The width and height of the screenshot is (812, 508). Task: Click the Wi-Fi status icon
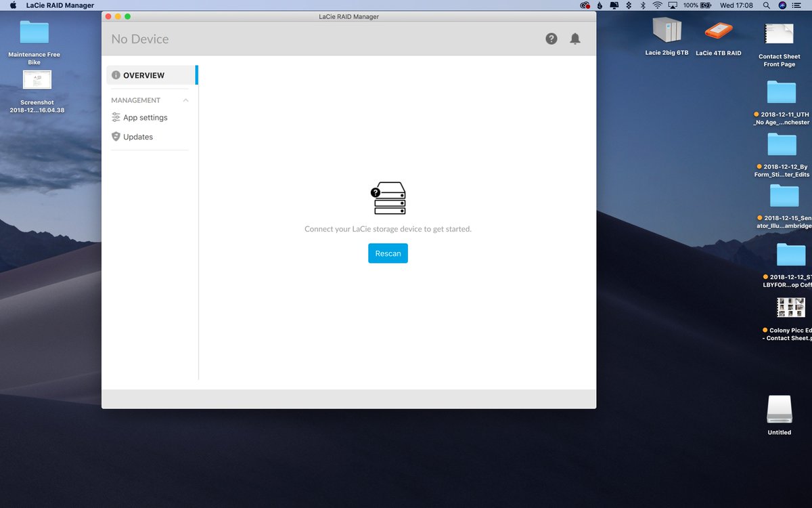point(657,5)
